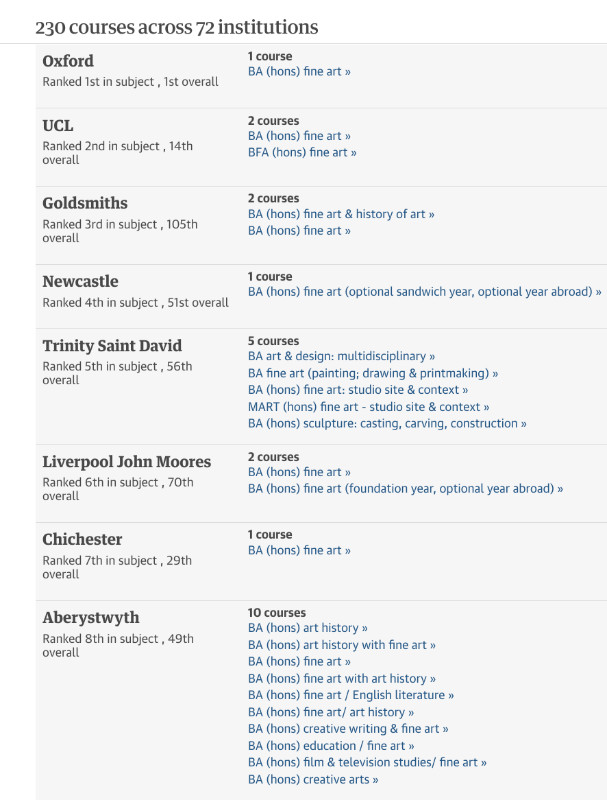Open UCL's BFA (hons) fine art link
The height and width of the screenshot is (800, 607).
pos(302,153)
